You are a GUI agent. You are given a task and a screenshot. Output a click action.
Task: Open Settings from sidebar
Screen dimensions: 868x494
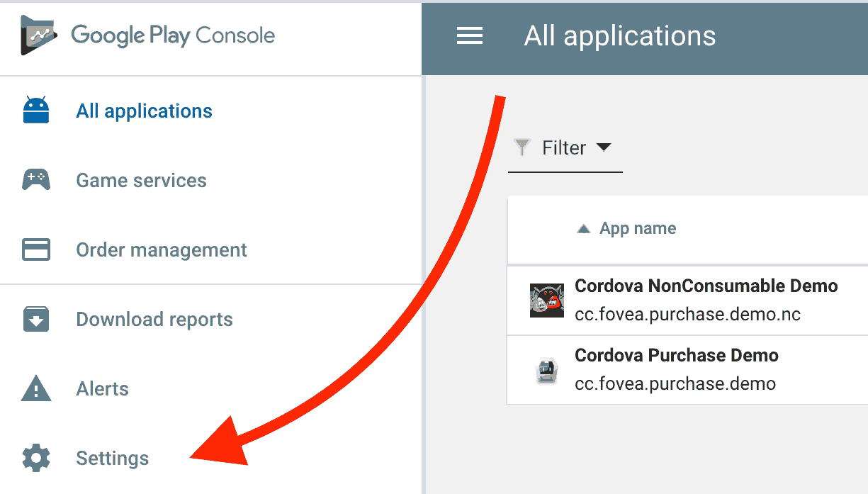113,459
